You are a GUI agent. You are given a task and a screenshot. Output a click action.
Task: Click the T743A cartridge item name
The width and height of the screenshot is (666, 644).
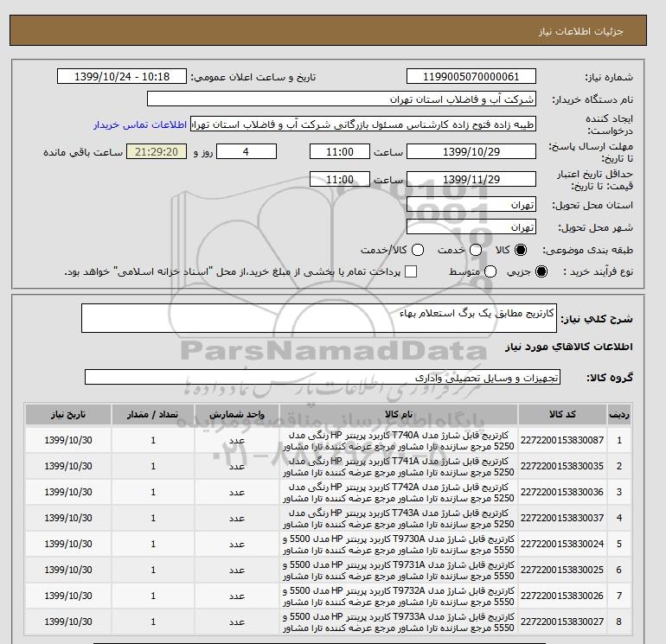click(399, 519)
